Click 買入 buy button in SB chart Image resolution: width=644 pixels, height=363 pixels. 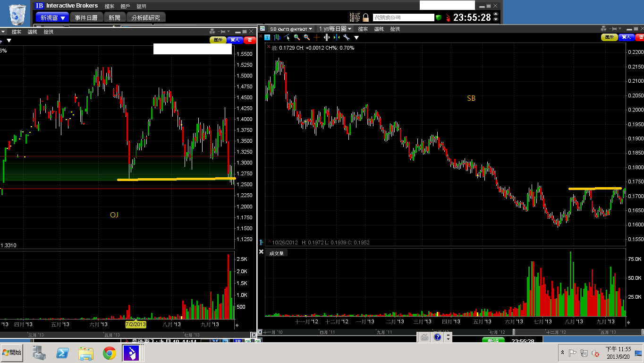click(x=626, y=37)
